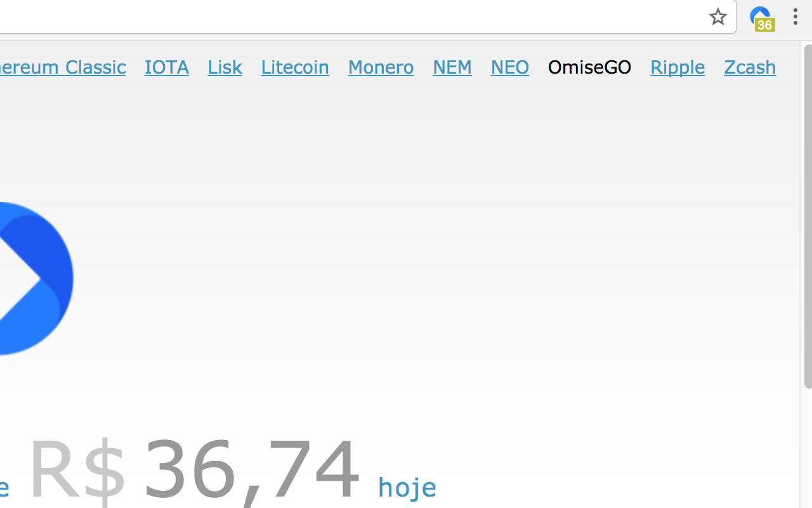This screenshot has width=812, height=508.
Task: Switch to the Ripple page
Action: 678,67
